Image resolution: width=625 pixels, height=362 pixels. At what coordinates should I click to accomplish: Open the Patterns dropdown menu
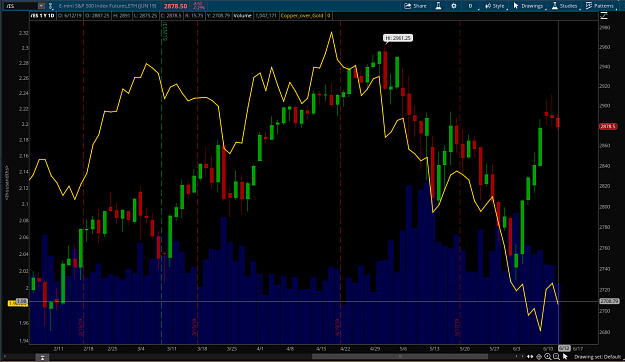(601, 6)
